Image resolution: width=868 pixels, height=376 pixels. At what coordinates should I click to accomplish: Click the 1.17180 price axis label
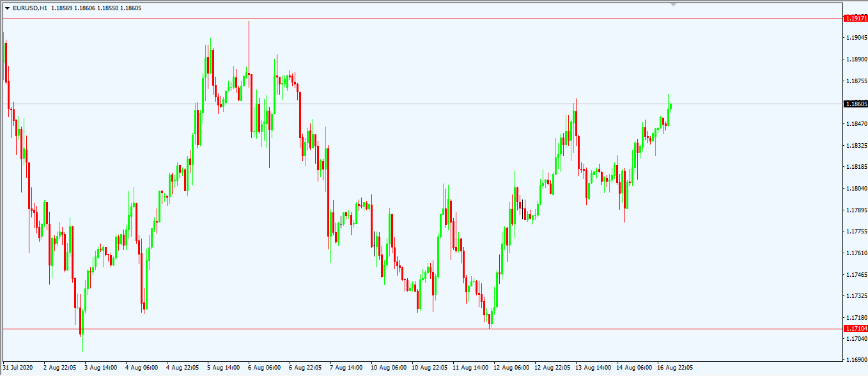pyautogui.click(x=856, y=318)
